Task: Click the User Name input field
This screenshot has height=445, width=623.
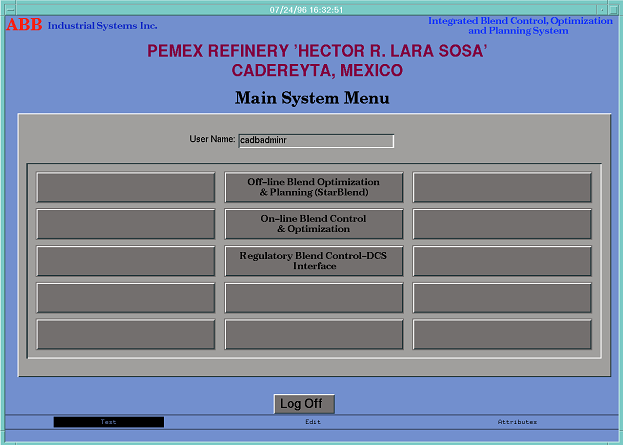Action: coord(316,141)
